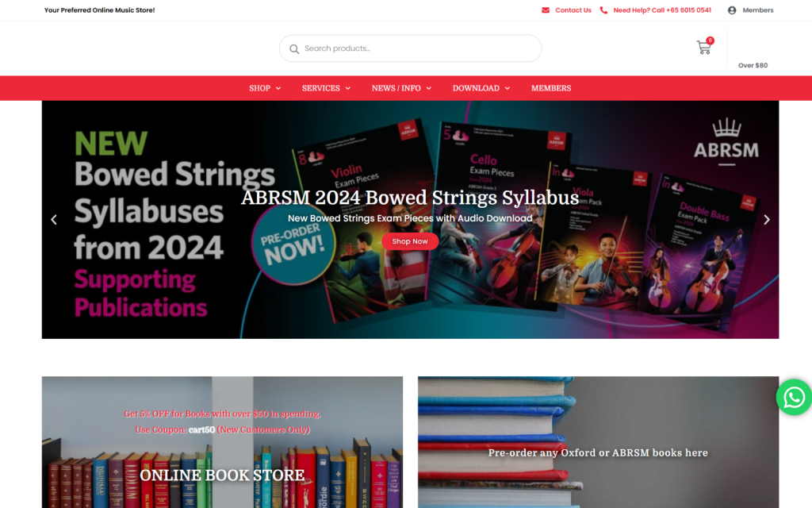The image size is (812, 508).
Task: Open the Contact Us link
Action: (573, 10)
